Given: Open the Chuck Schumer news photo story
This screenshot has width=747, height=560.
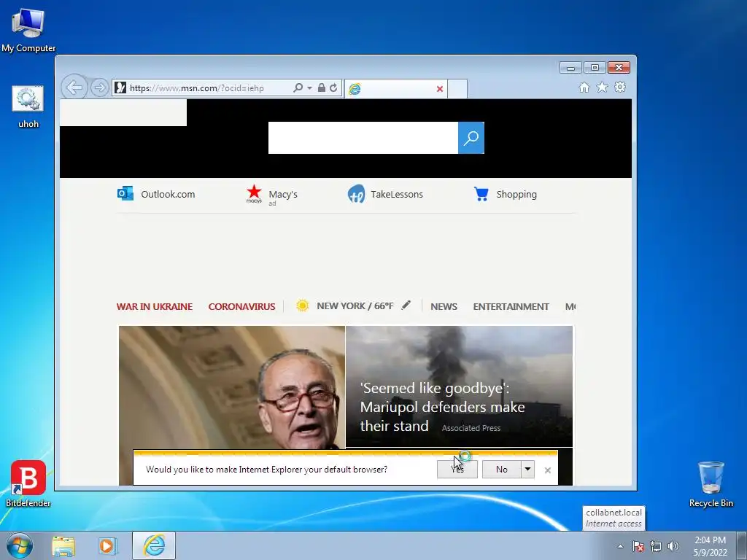Looking at the screenshot, I should pyautogui.click(x=232, y=387).
